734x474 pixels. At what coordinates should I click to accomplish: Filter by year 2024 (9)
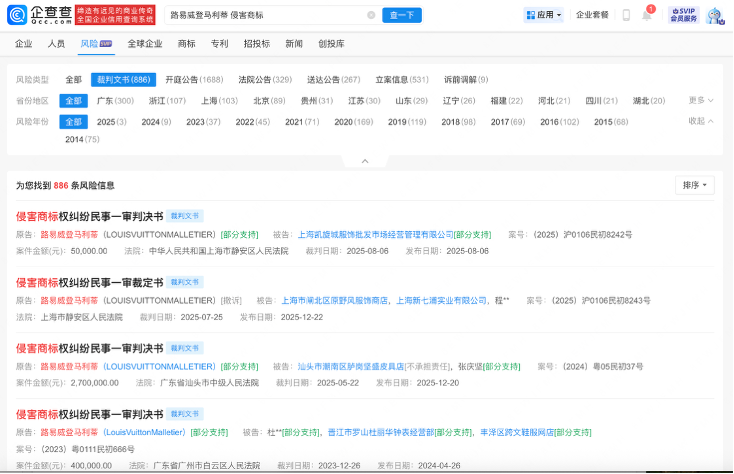156,122
